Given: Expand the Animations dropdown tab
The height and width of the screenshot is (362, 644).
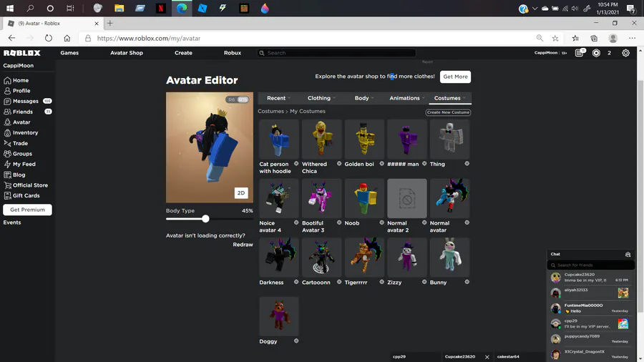Looking at the screenshot, I should [x=407, y=98].
